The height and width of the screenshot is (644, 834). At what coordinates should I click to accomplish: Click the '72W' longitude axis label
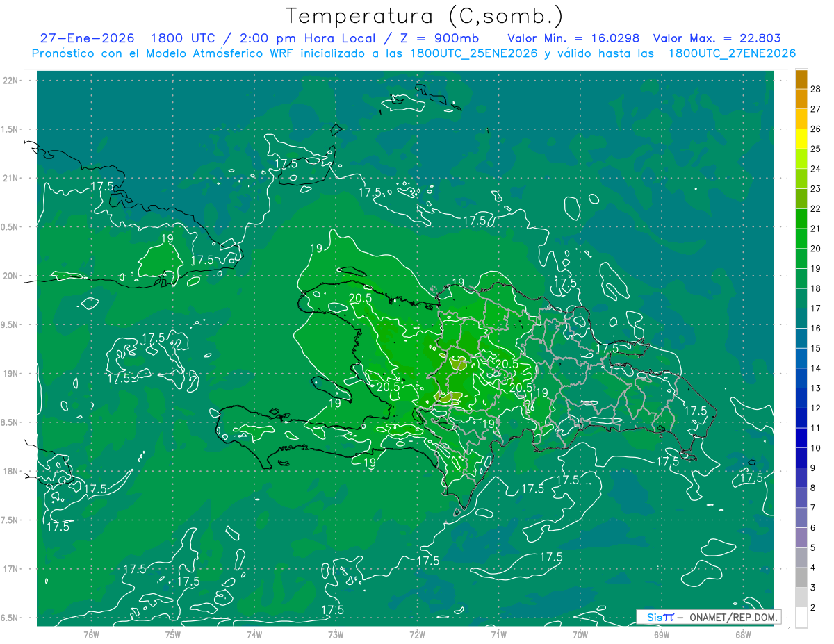coord(417,635)
